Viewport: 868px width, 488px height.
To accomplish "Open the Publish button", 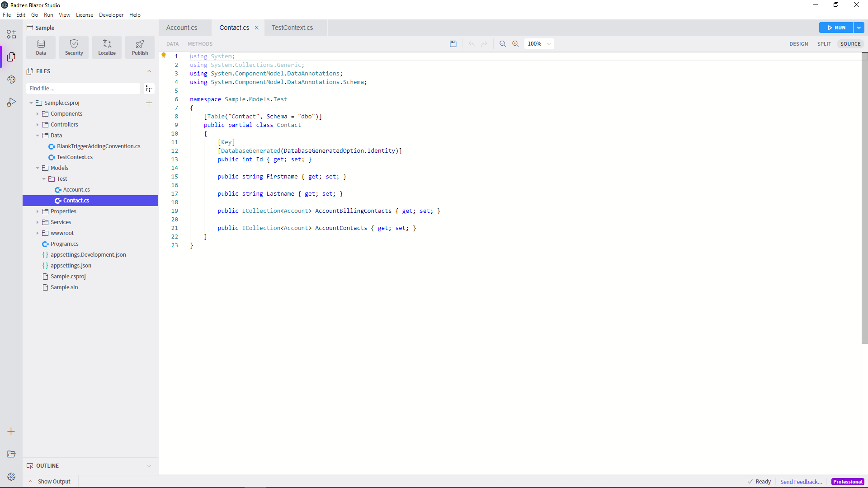I will click(x=140, y=47).
